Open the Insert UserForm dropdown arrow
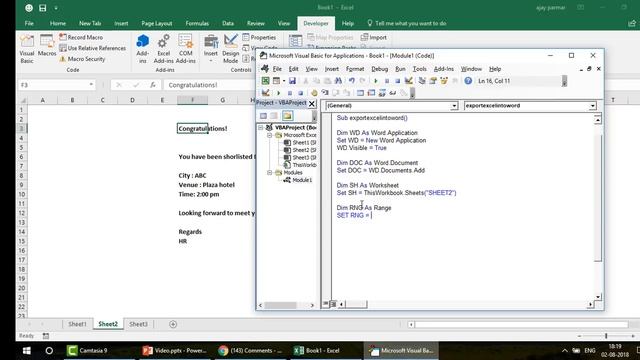Viewport: 640px width, 360px height. click(x=284, y=81)
